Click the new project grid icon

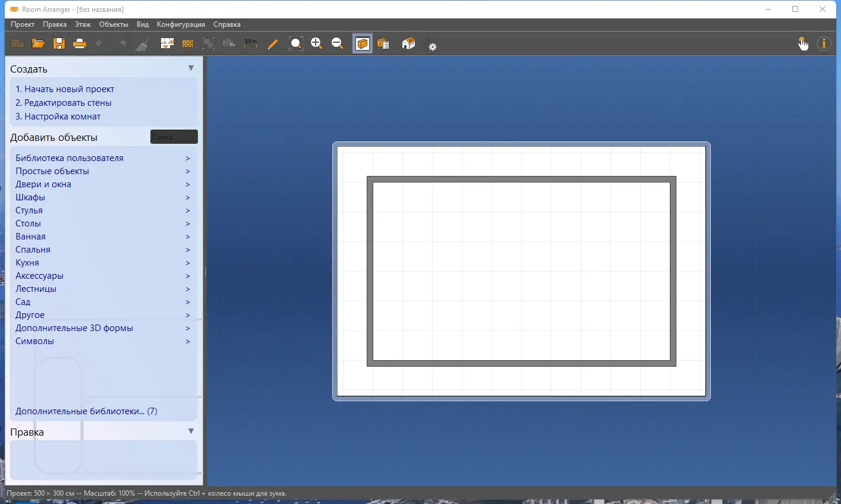[17, 44]
